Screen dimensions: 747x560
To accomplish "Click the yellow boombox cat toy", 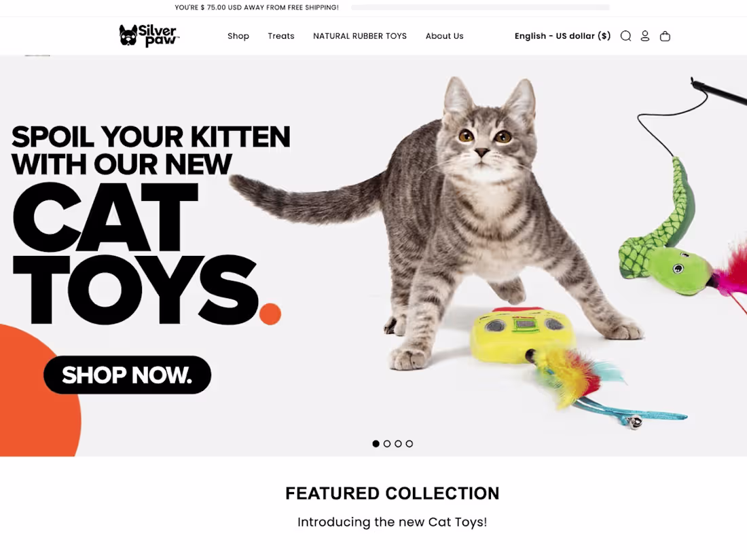I will (524, 336).
